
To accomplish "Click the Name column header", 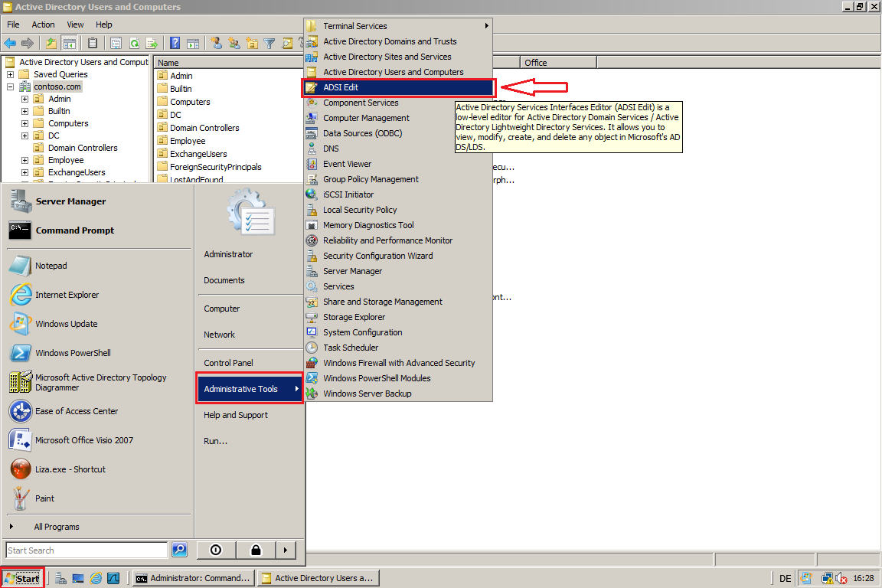I will tap(228, 63).
